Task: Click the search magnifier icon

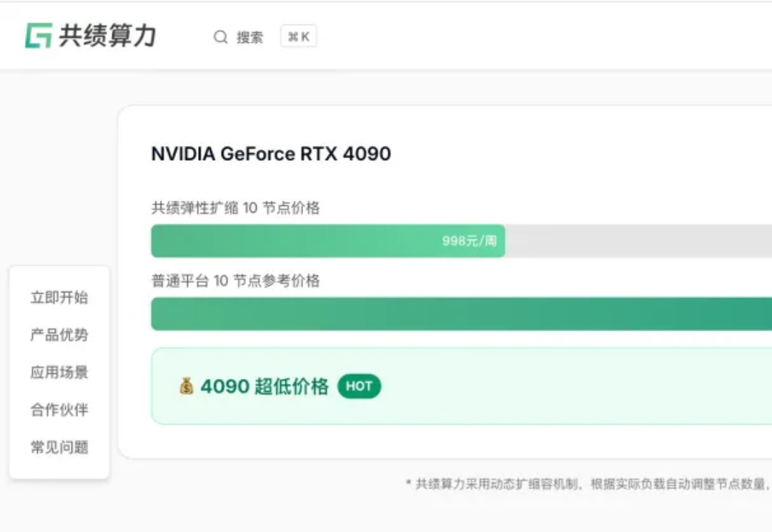Action: pyautogui.click(x=221, y=37)
